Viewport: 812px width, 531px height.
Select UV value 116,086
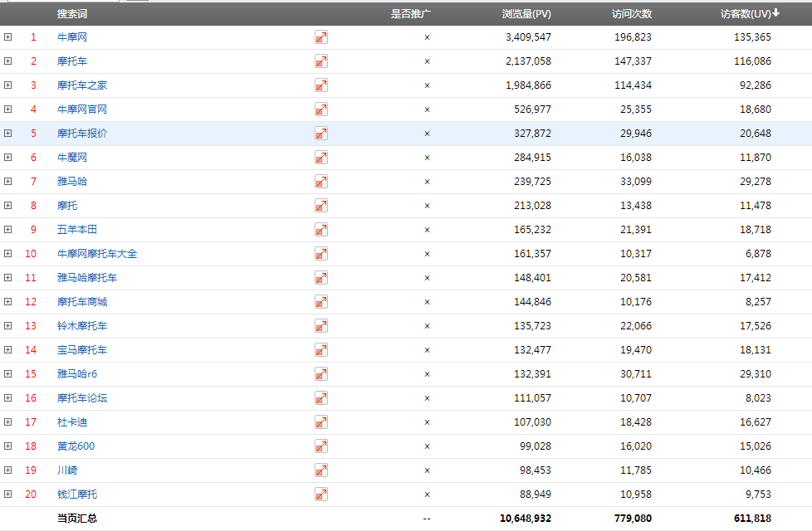pos(752,61)
